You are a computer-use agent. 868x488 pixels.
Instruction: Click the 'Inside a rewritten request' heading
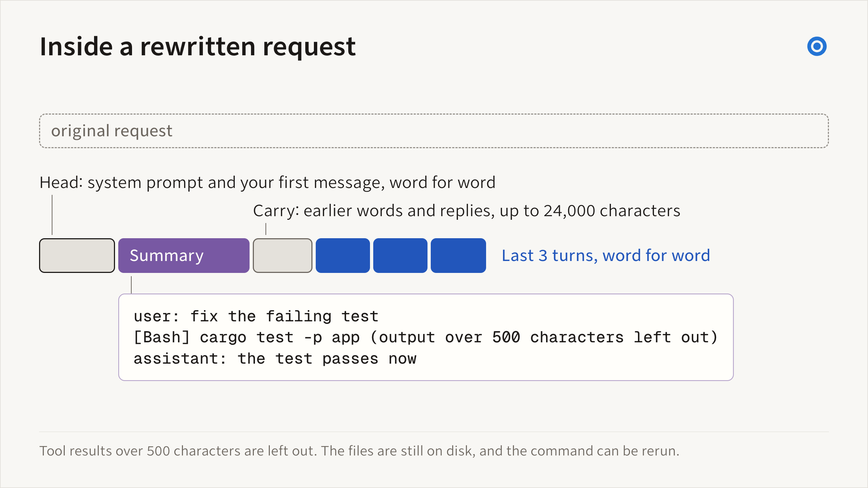[198, 47]
